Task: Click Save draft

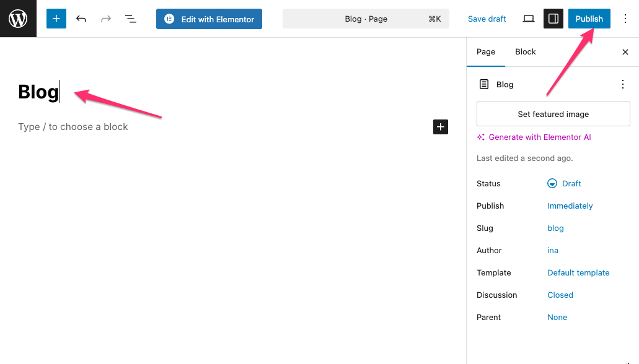Action: pyautogui.click(x=487, y=19)
